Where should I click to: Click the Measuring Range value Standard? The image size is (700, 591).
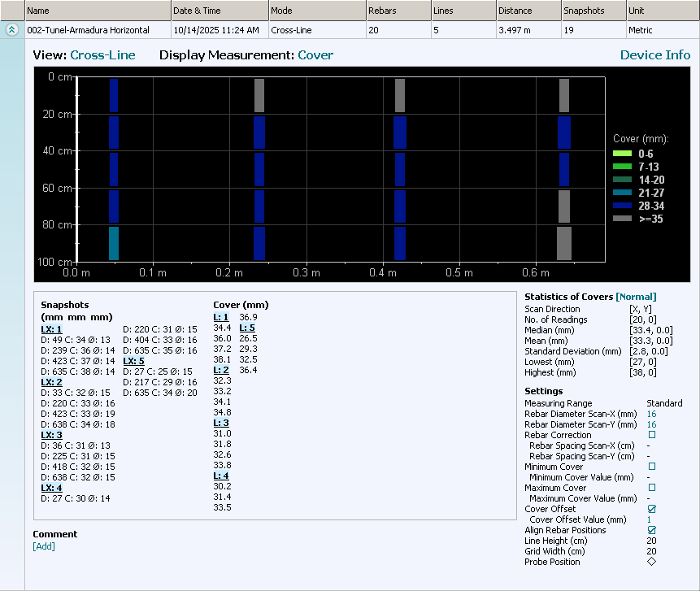point(664,403)
